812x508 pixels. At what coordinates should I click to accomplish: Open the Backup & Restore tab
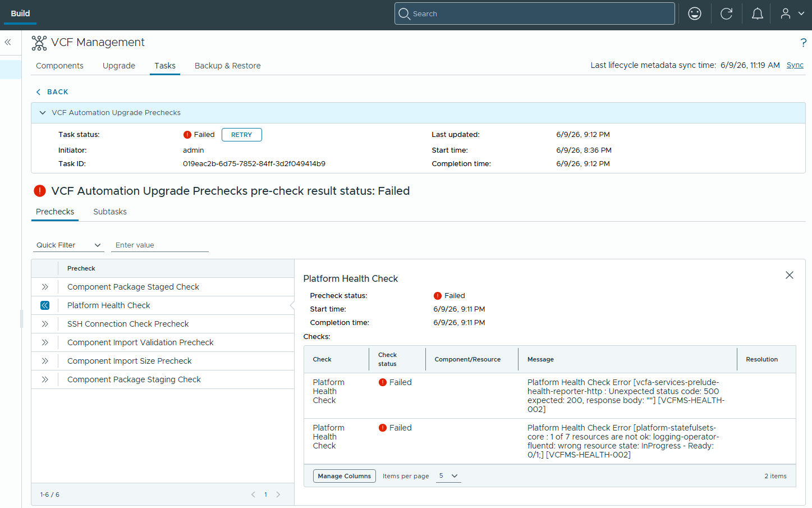pos(228,66)
